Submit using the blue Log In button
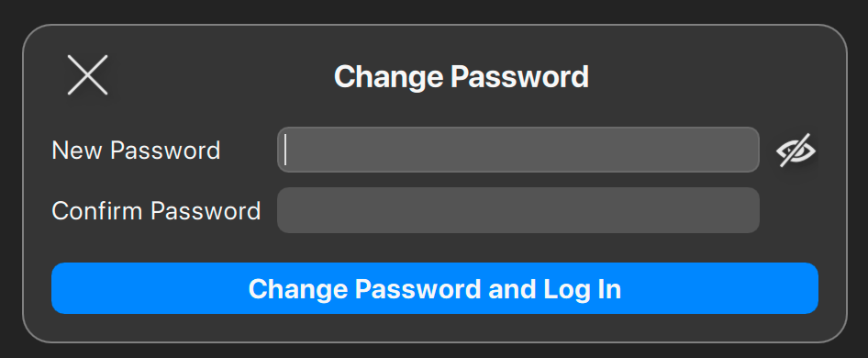868x358 pixels. pos(435,288)
